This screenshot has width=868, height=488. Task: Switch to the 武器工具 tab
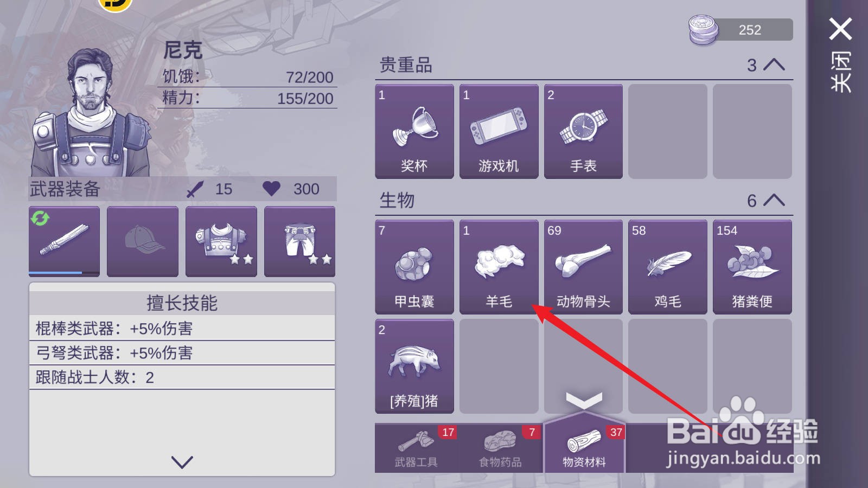coord(417,448)
